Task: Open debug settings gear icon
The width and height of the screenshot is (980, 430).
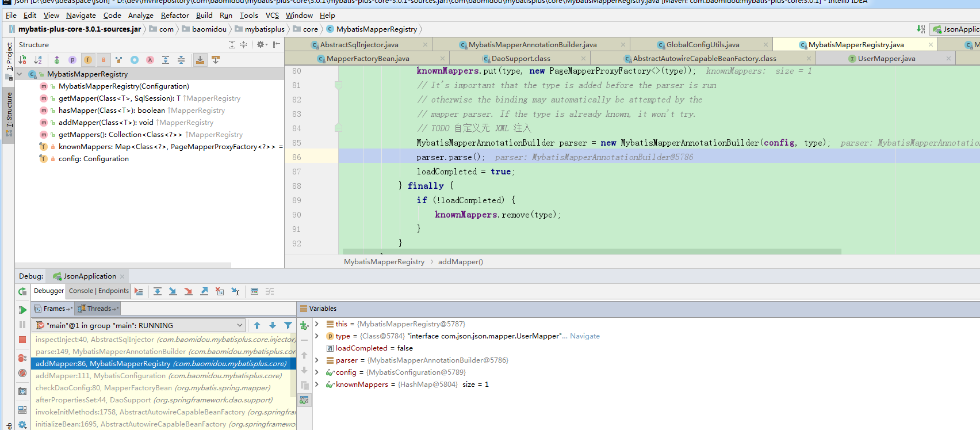Action: click(22, 425)
